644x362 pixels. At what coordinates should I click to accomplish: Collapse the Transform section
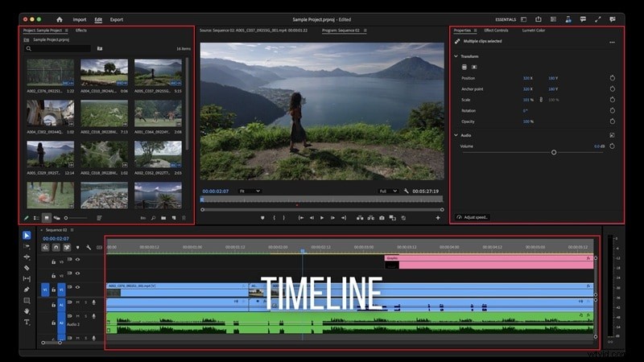pos(456,56)
